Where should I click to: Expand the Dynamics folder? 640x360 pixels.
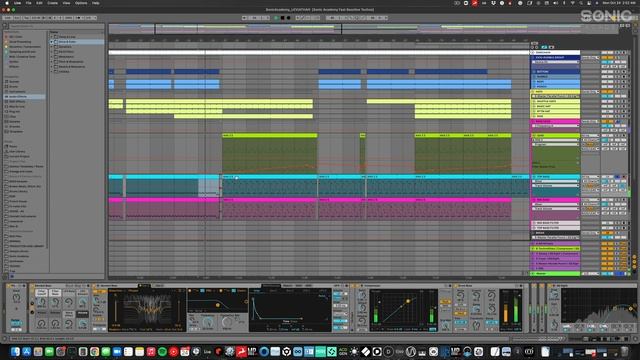pos(52,47)
